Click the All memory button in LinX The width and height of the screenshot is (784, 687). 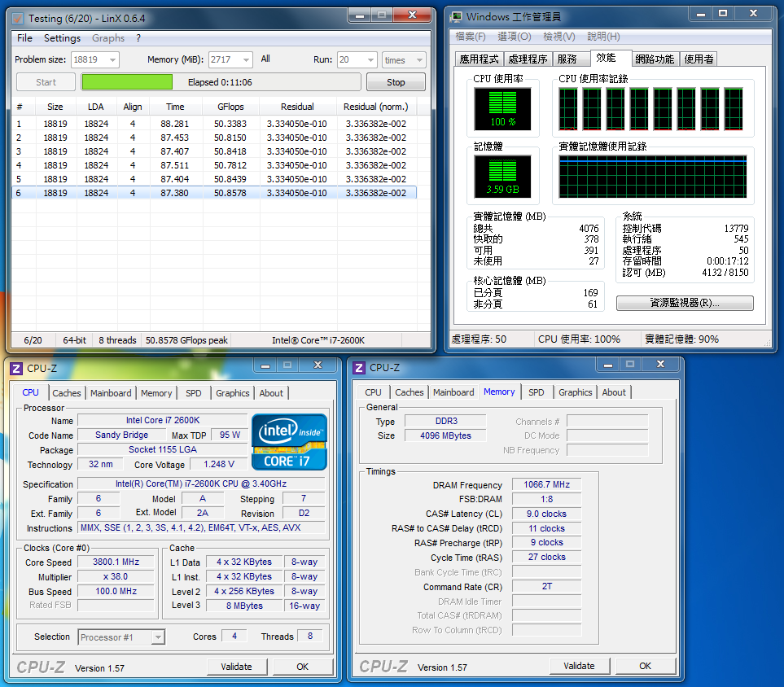(x=265, y=59)
